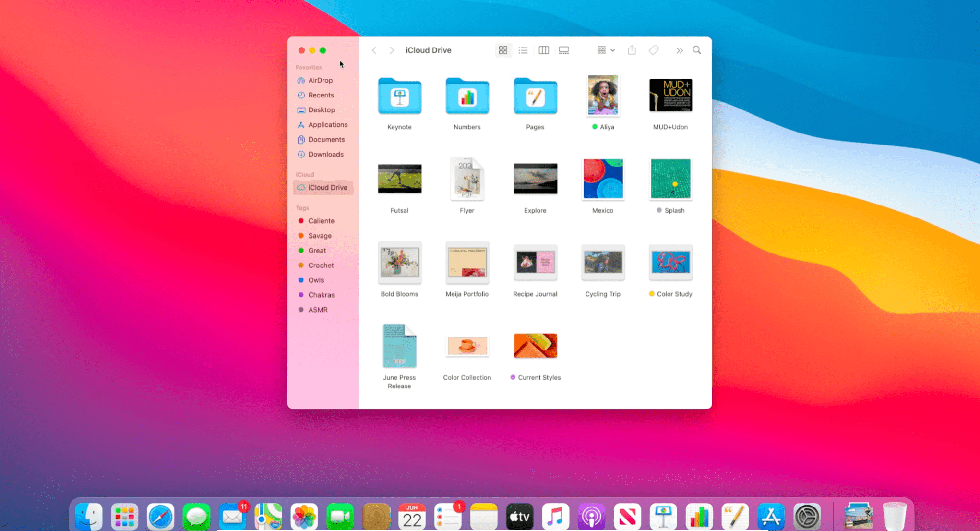The image size is (980, 531).
Task: Select the Flyer PDF file
Action: (x=467, y=179)
